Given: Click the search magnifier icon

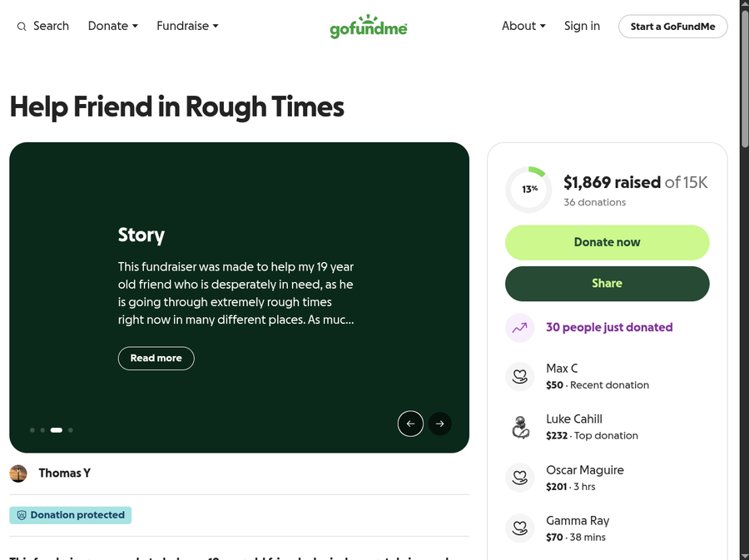Looking at the screenshot, I should (x=22, y=27).
